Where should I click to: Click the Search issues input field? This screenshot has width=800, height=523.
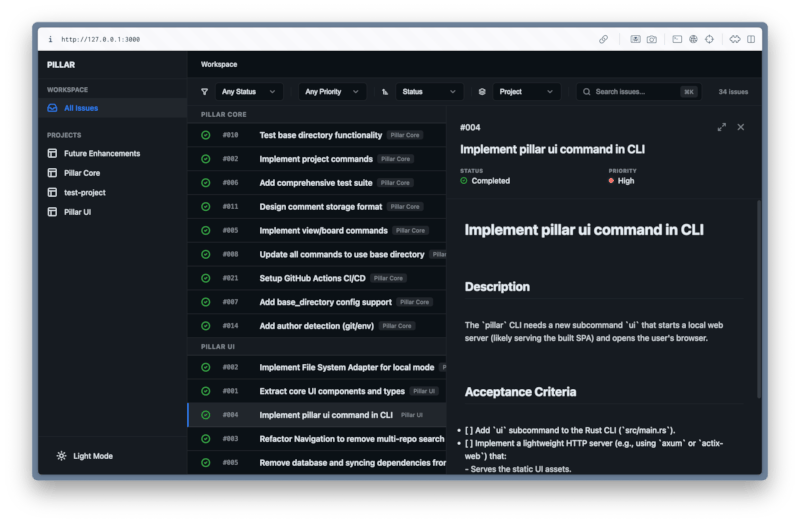pyautogui.click(x=635, y=92)
